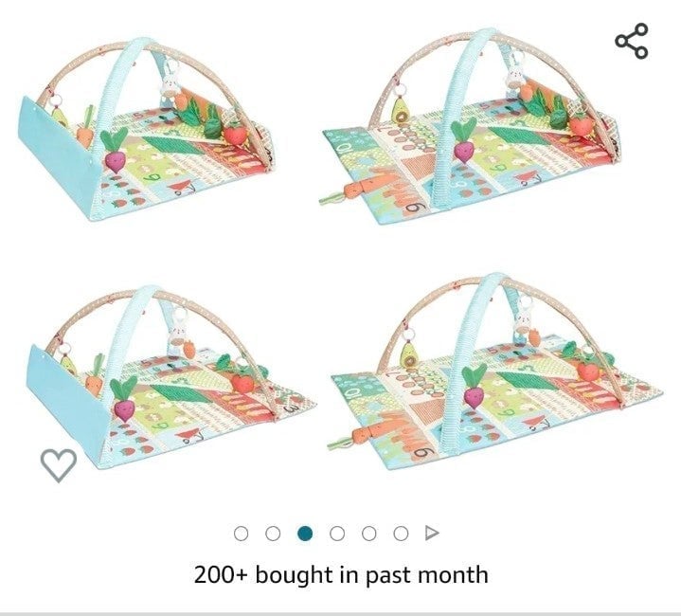Screen dimensions: 681x616
Task: Select bottom-left play mat above the heart
Action: coord(170,376)
